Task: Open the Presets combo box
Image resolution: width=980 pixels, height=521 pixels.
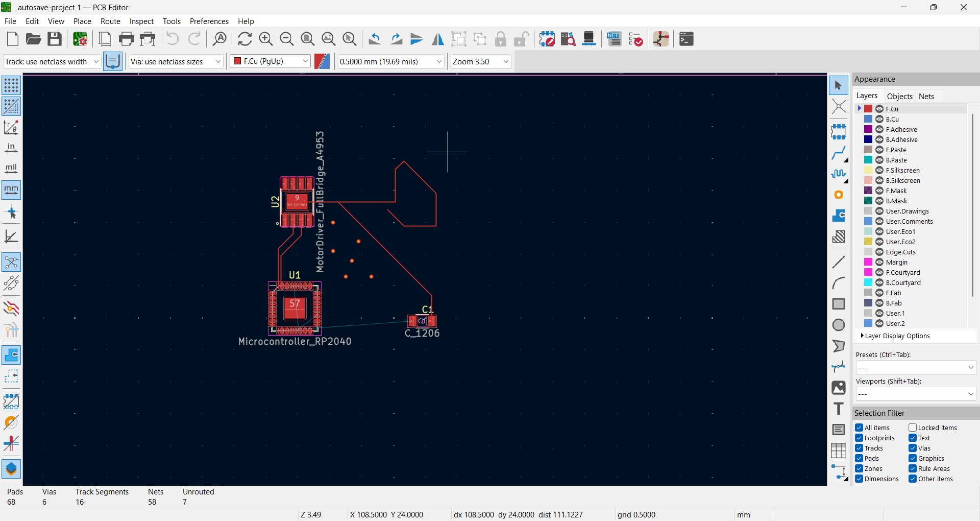Action: 916,368
